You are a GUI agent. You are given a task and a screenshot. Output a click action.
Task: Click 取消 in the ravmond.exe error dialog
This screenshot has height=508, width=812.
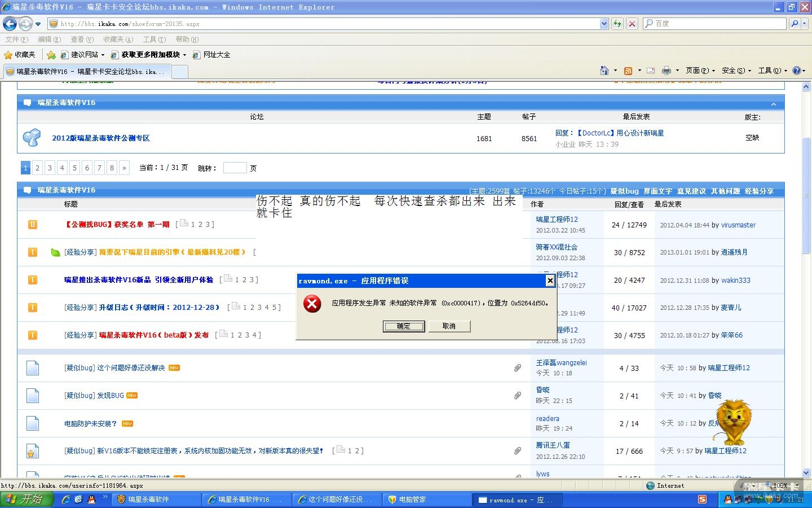tap(449, 326)
